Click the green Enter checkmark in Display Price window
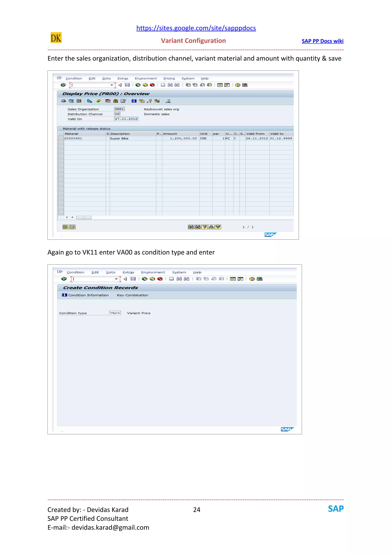Image resolution: width=392 pixels, height=555 pixels. 63,85
